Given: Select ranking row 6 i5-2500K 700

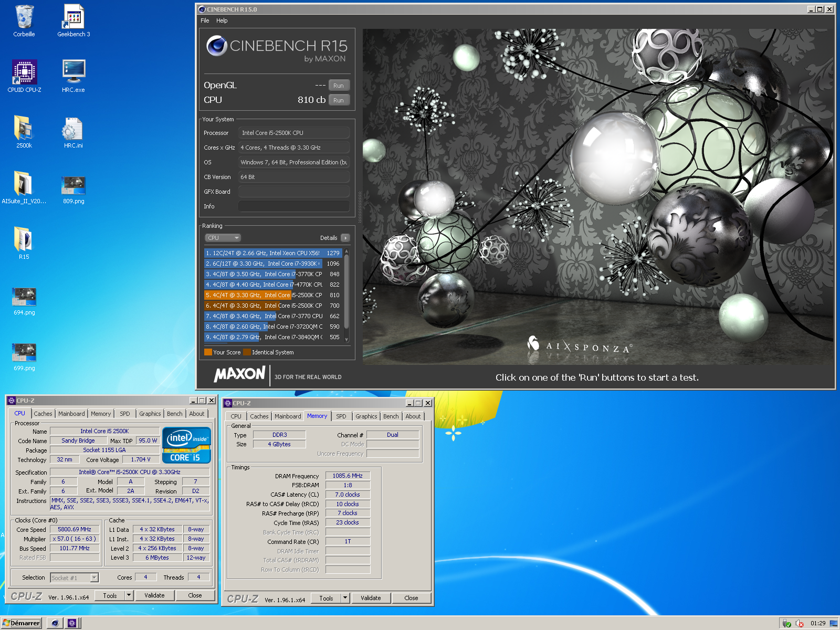Looking at the screenshot, I should click(273, 306).
